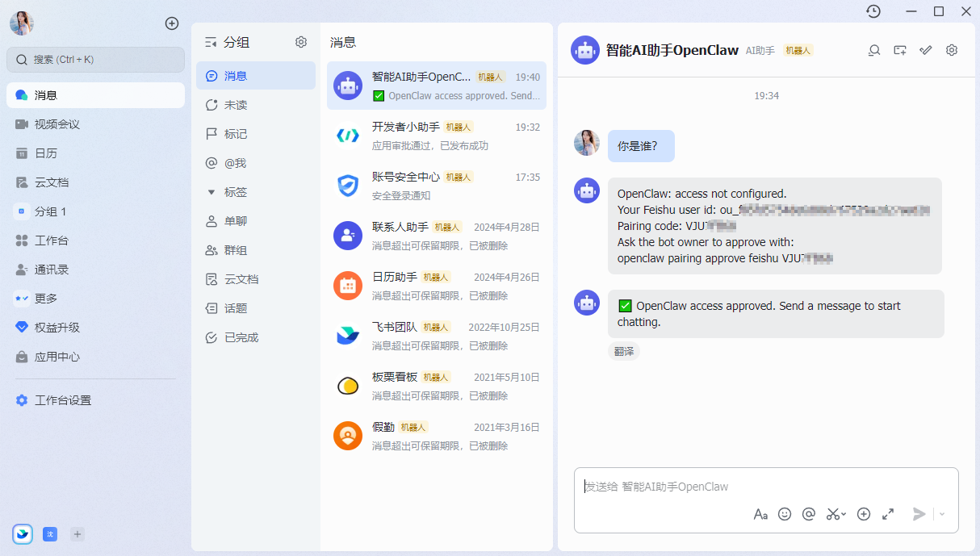
Task: Select the 单聊 filter
Action: click(256, 221)
